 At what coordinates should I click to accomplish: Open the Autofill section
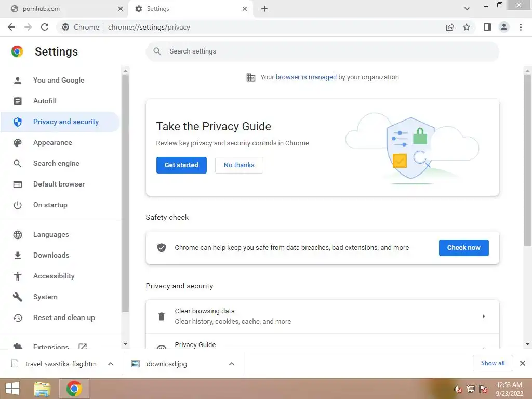(45, 101)
